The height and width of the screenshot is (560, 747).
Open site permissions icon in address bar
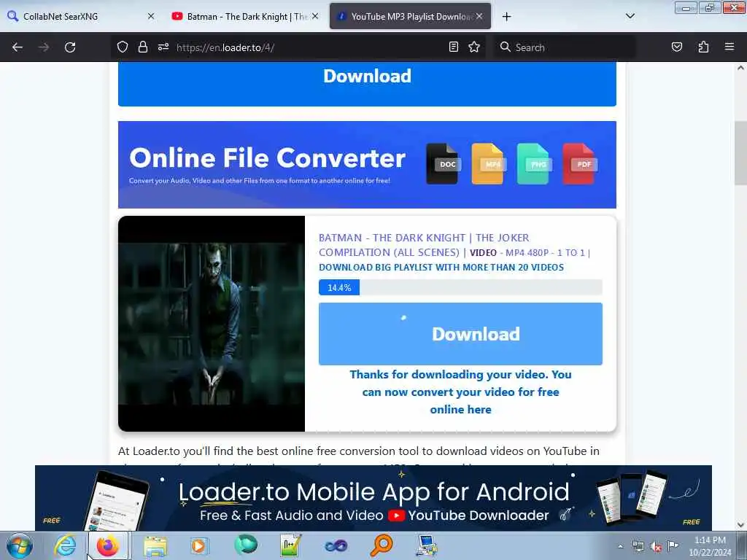pyautogui.click(x=163, y=47)
